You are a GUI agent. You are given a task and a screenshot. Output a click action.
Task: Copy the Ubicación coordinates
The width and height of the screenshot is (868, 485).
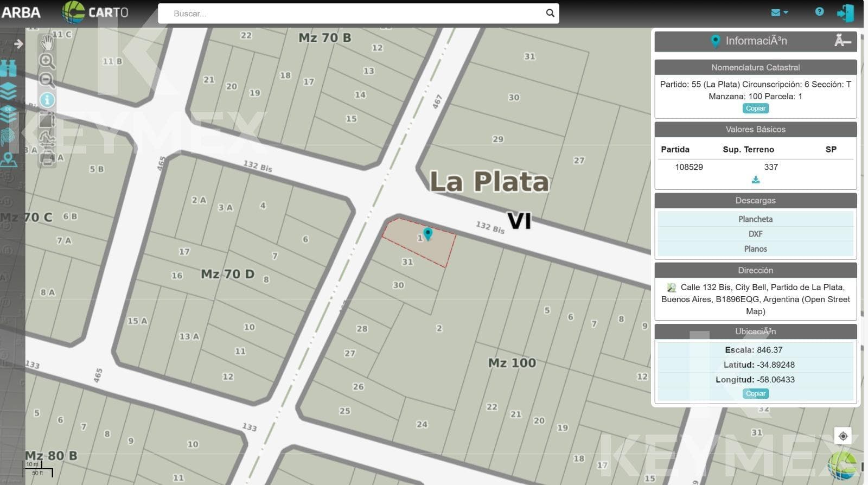755,394
